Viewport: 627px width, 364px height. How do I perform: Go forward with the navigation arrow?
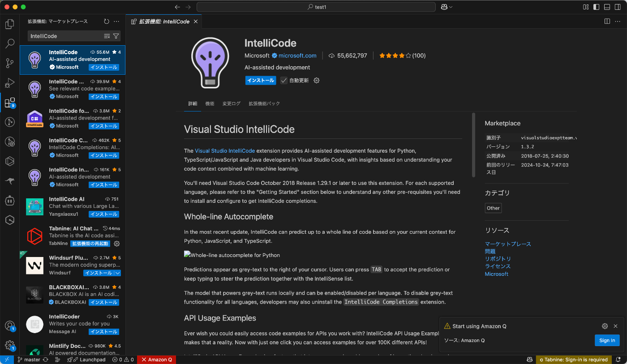click(x=188, y=7)
